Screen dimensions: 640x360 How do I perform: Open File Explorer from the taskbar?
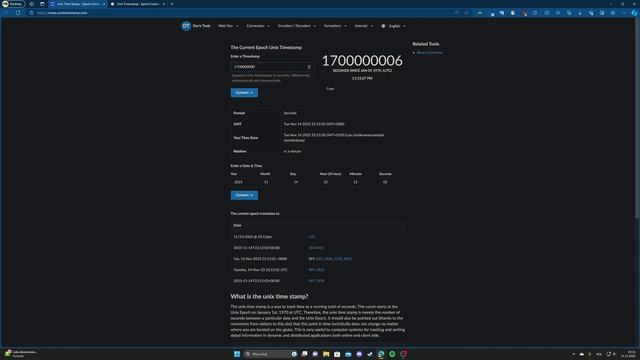[326, 354]
